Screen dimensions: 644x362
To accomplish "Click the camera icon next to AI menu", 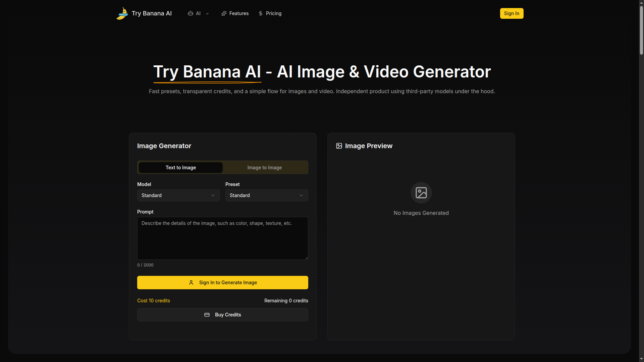I will point(191,13).
